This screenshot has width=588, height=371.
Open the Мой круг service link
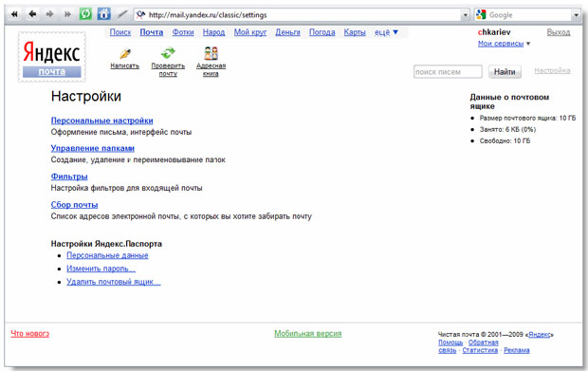[250, 32]
